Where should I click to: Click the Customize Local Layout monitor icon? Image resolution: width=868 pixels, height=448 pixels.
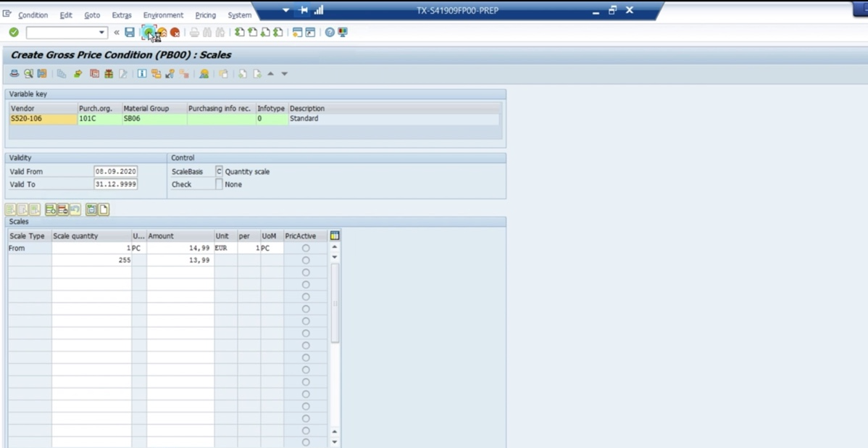343,33
